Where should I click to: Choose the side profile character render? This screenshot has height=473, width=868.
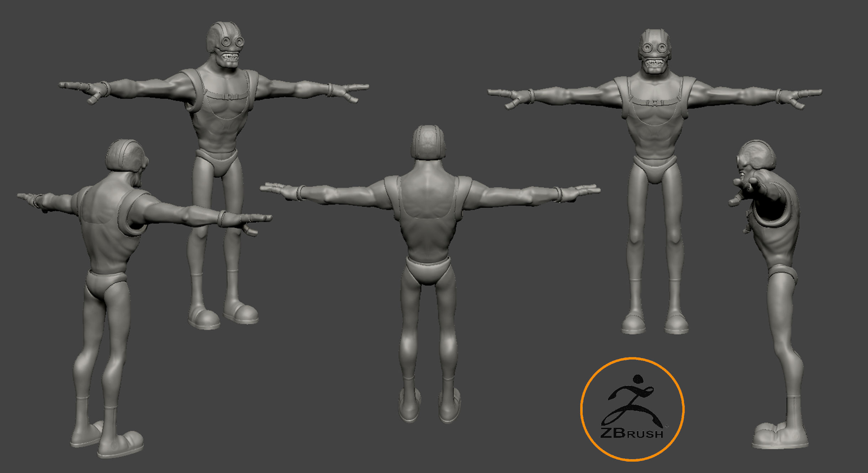(768, 294)
